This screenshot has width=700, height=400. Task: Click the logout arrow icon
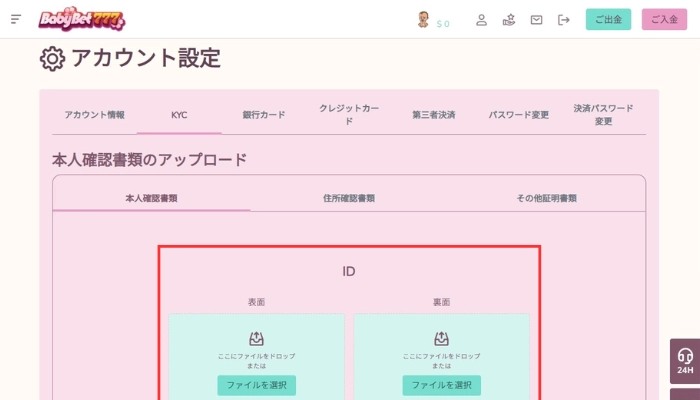coord(564,20)
